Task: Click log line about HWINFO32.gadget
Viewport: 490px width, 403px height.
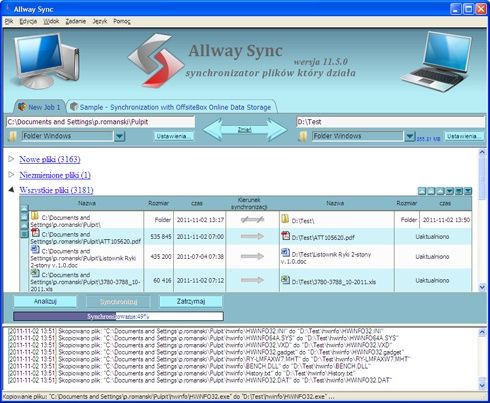Action: 206,352
